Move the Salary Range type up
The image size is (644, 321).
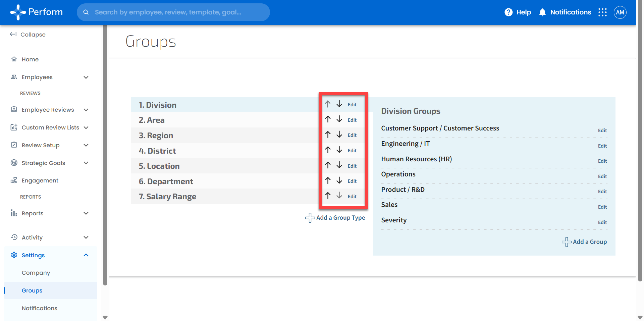click(x=328, y=196)
